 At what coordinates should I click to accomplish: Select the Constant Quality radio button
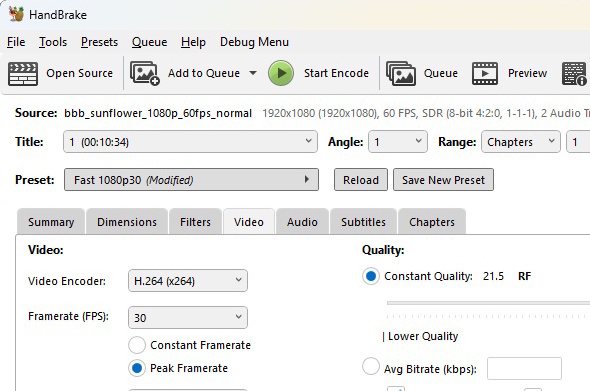371,276
